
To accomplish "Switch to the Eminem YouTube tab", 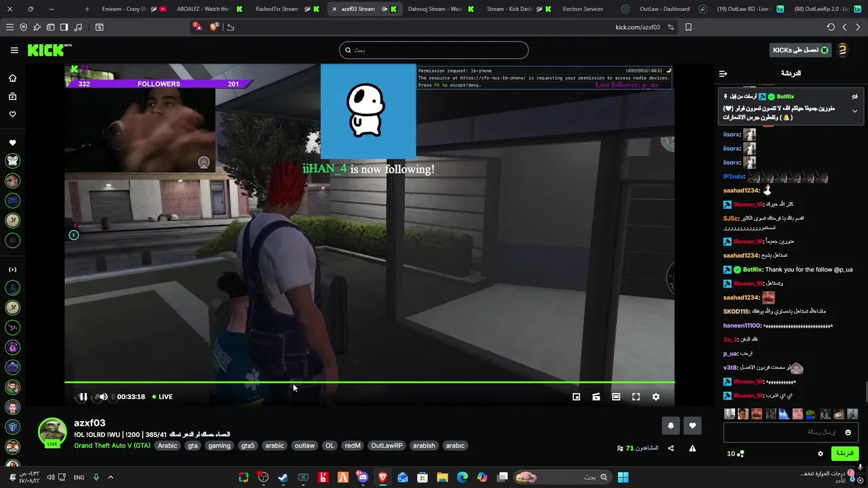I will [x=133, y=9].
